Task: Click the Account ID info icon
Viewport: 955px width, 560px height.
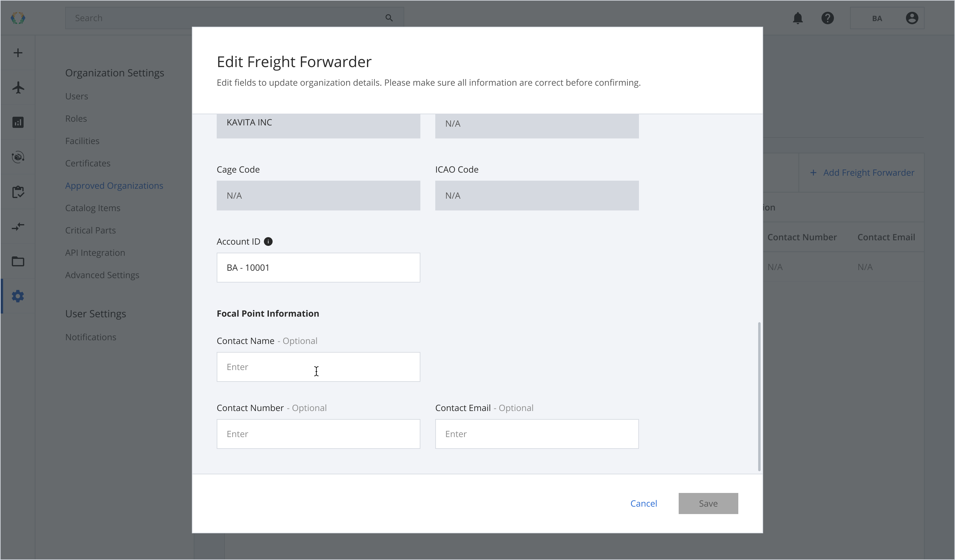Action: [x=268, y=242]
